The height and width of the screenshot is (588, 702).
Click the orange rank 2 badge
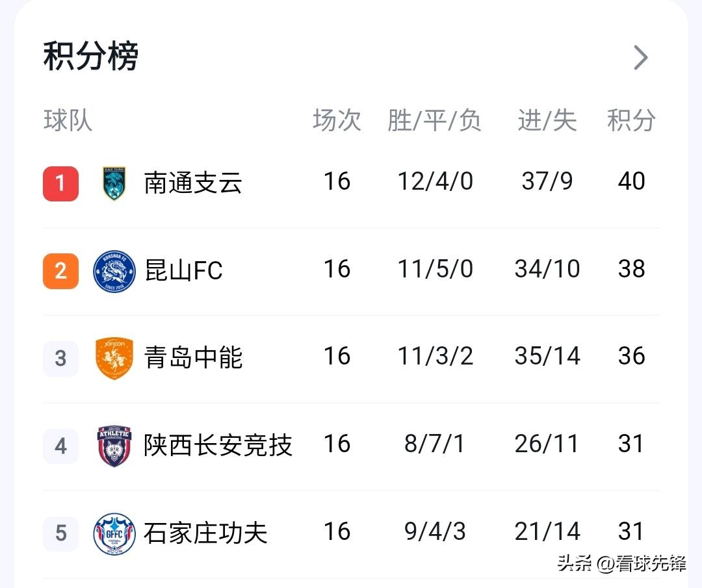(x=60, y=270)
